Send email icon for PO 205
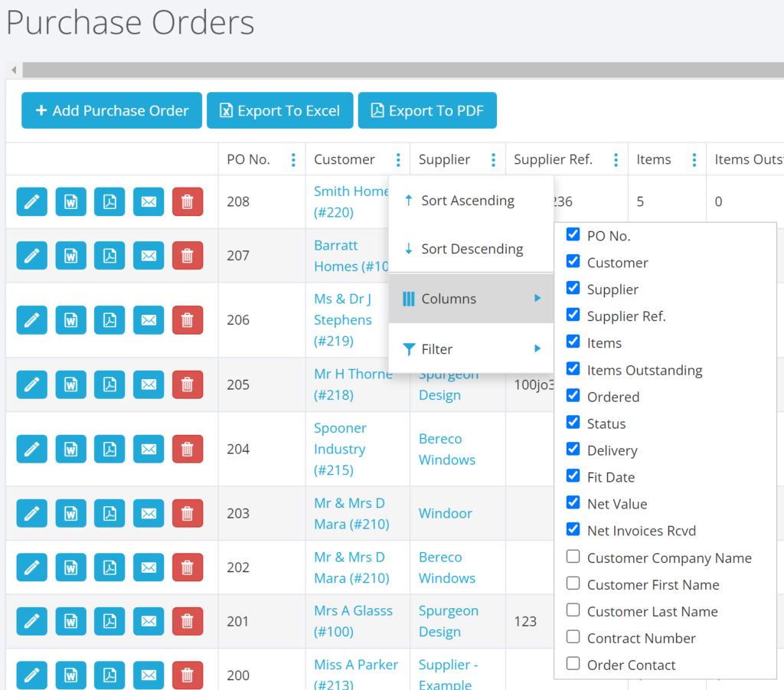Screen dimensions: 784x690 [x=149, y=384]
